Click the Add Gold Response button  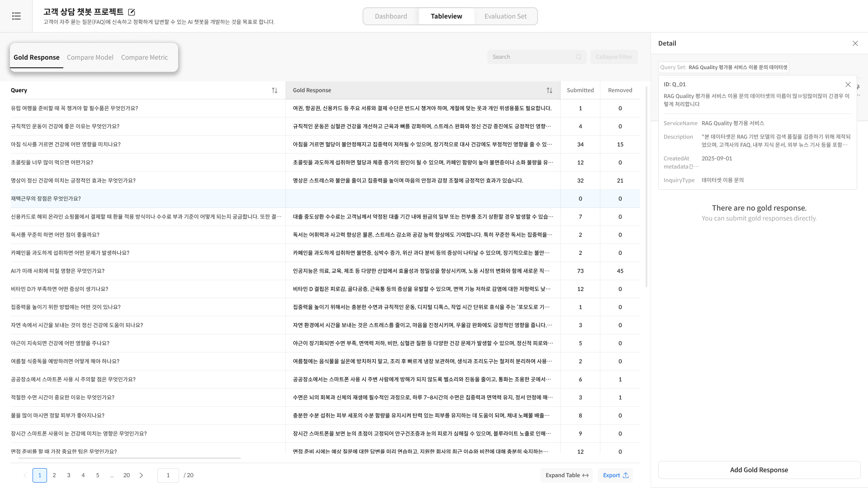(759, 470)
